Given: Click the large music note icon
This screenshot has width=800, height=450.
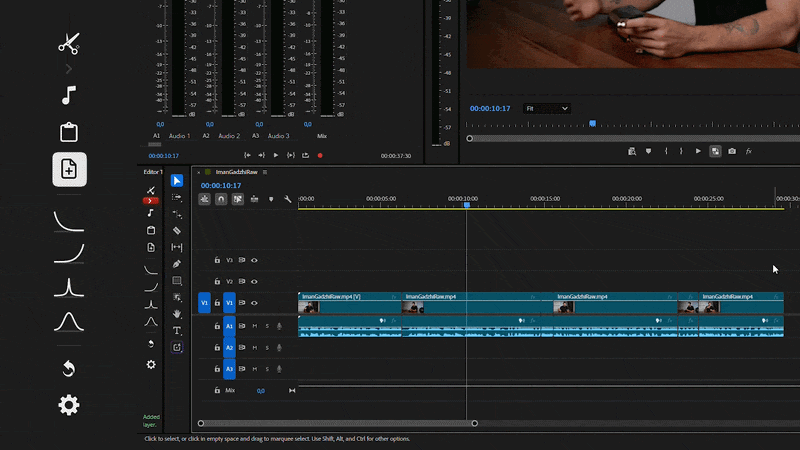Looking at the screenshot, I should click(68, 95).
